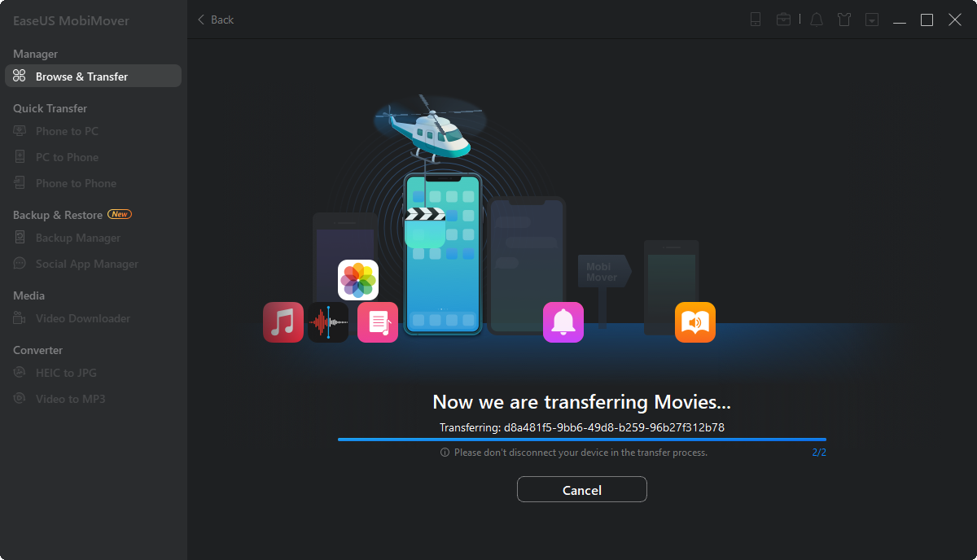Open HEIC to JPG converter
This screenshot has width=977, height=560.
tap(66, 373)
